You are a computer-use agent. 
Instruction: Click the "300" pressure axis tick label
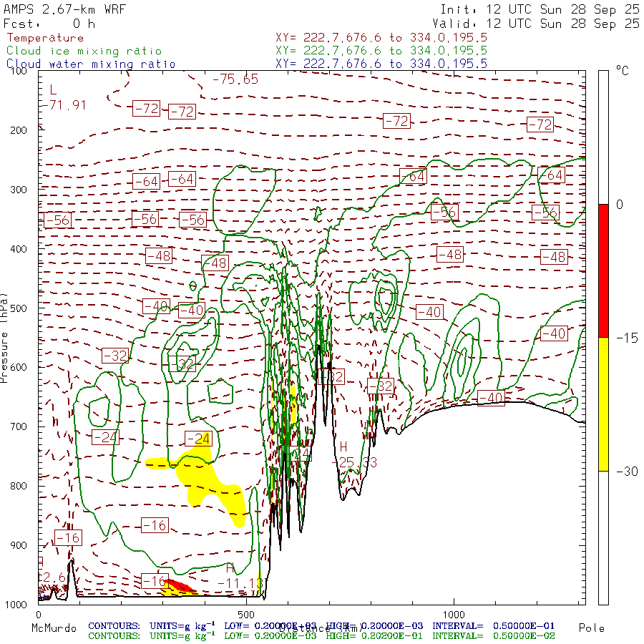pyautogui.click(x=19, y=190)
